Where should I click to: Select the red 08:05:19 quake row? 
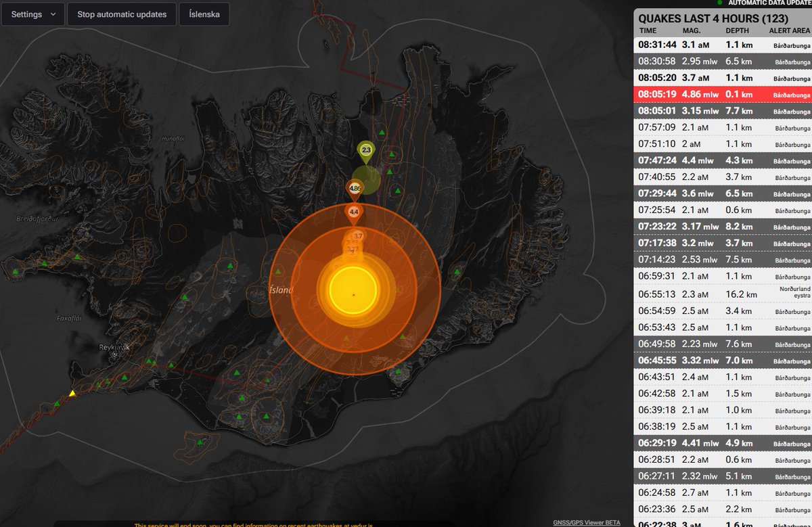point(722,95)
